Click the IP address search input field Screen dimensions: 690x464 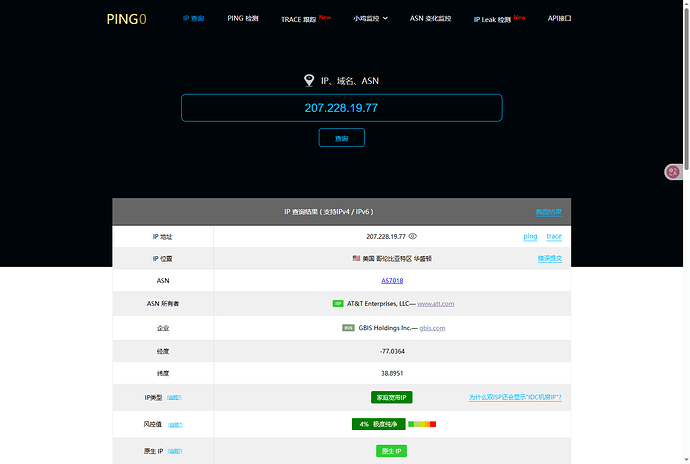tap(341, 108)
